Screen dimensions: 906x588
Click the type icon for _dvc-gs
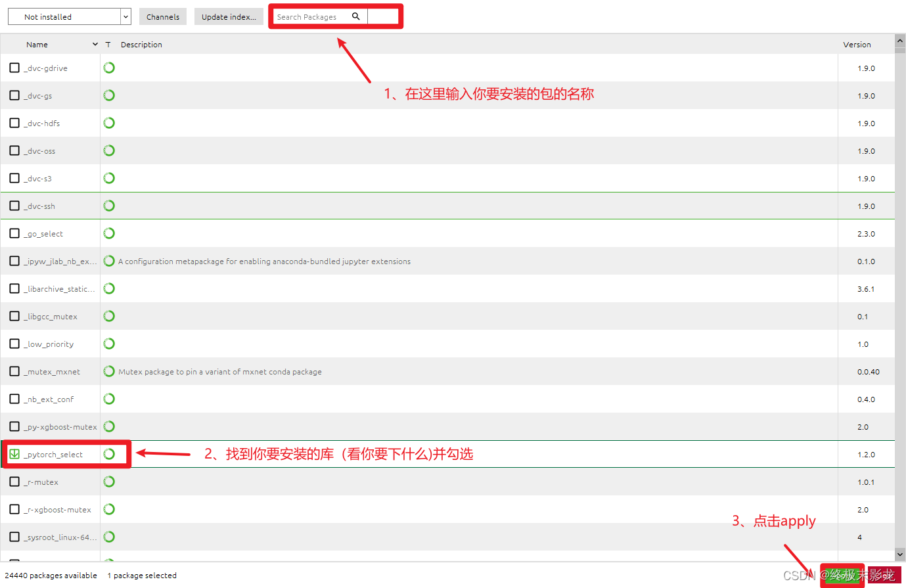click(x=109, y=95)
